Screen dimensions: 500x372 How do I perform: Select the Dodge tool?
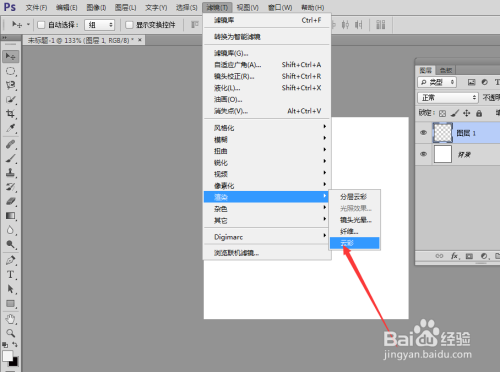pos(11,244)
